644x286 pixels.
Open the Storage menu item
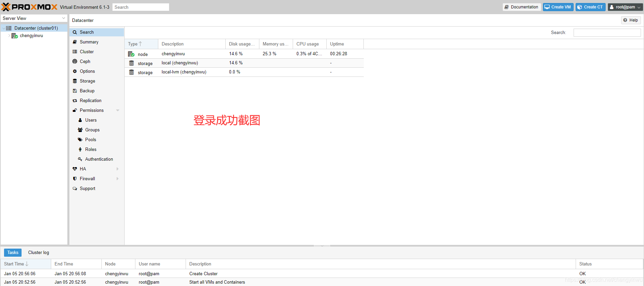(x=97, y=81)
